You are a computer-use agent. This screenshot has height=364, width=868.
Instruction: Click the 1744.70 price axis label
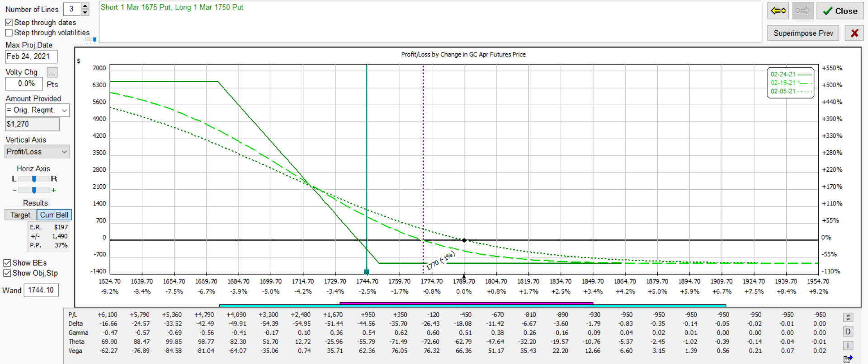(x=367, y=281)
